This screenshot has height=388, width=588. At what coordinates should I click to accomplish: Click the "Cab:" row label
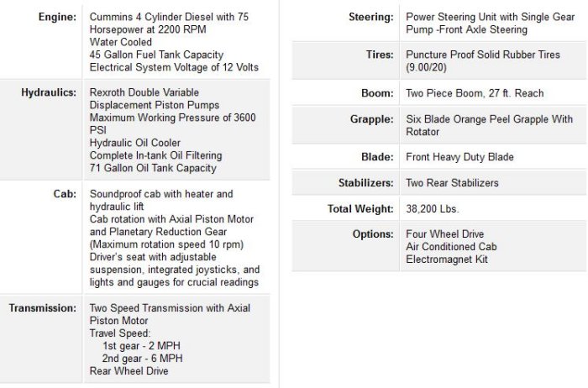coord(67,193)
